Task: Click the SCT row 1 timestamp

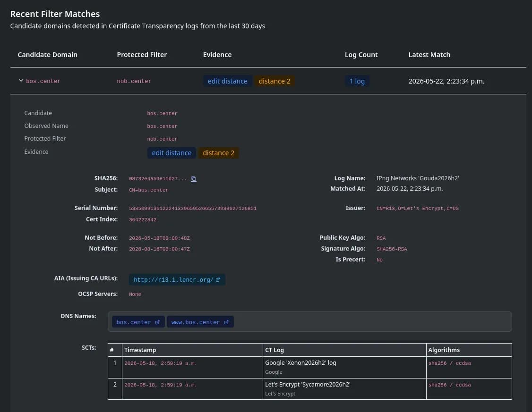Action: (161, 363)
